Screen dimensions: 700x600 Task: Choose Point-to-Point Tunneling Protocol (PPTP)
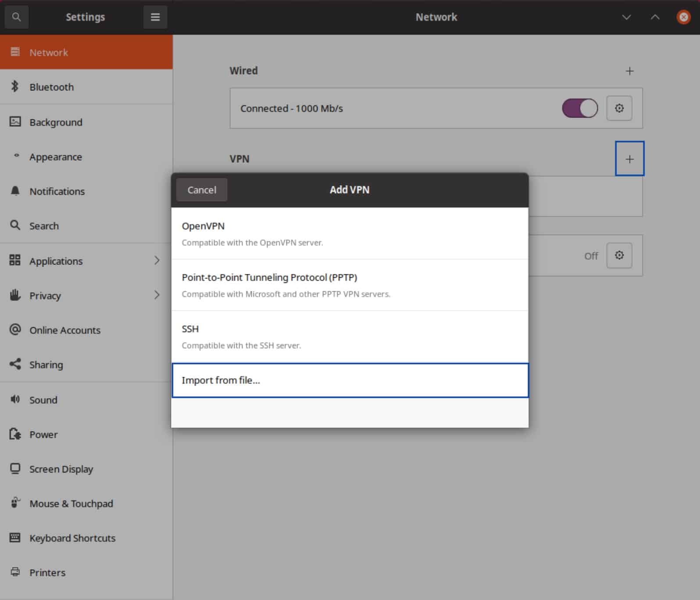pos(350,285)
